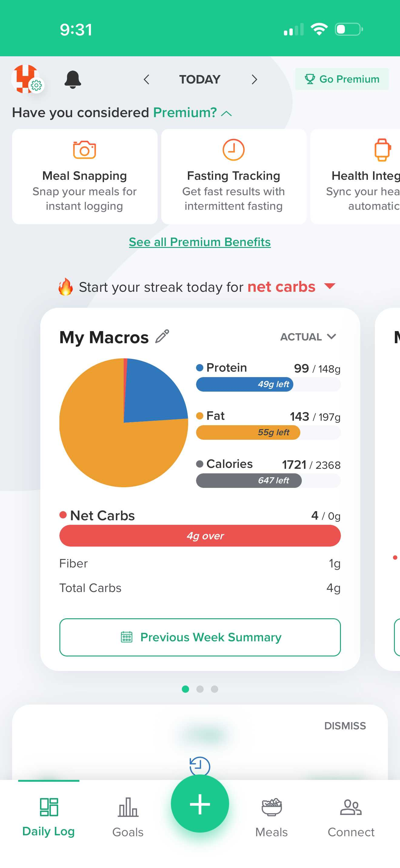Tap the Net Carbs red progress bar

[200, 535]
